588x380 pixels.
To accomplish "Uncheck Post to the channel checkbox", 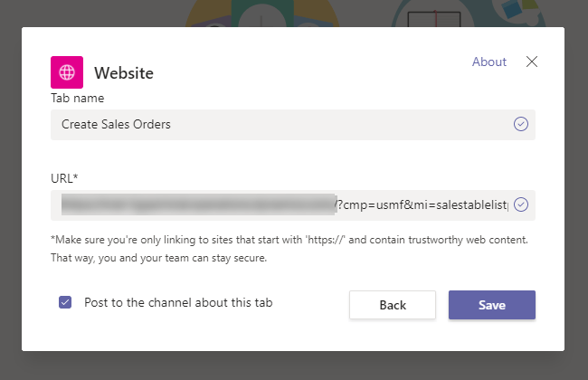I will click(x=65, y=303).
